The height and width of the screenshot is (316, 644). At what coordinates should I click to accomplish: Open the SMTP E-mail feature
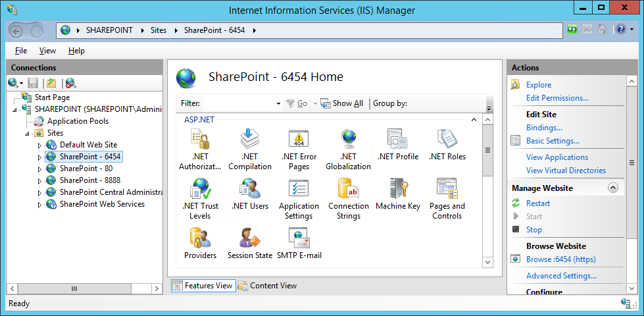[299, 244]
